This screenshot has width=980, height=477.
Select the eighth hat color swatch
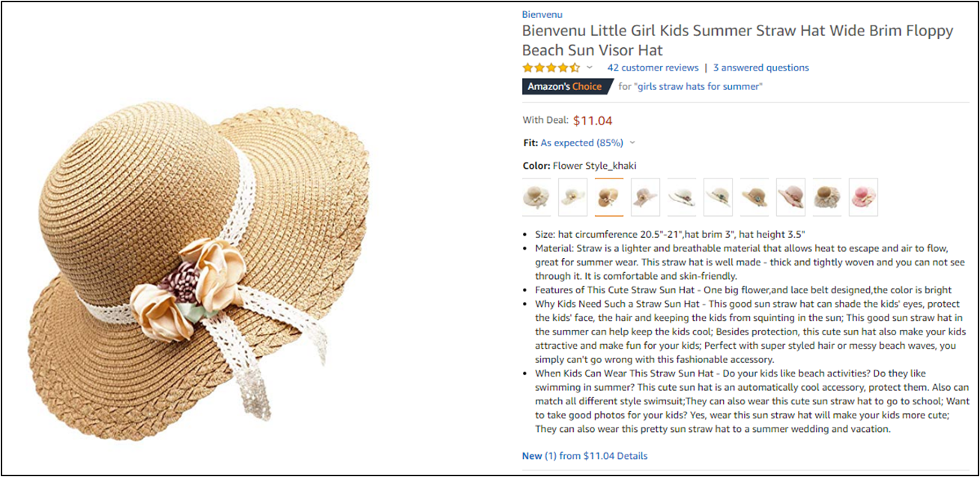(x=790, y=197)
